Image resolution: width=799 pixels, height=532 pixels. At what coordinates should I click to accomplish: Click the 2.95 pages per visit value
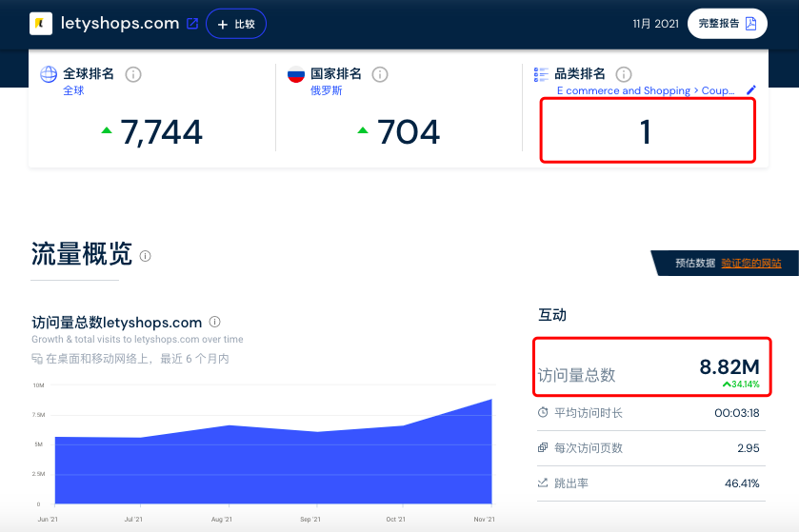tap(748, 448)
